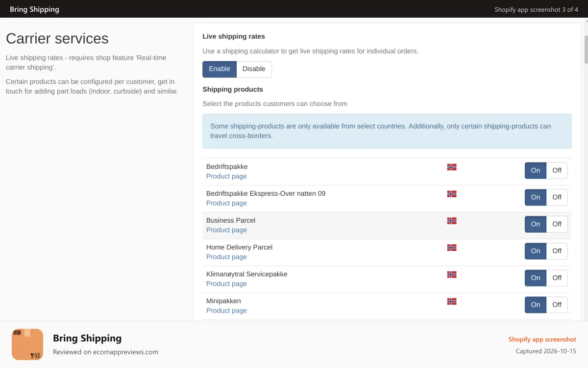Turn Bedriftspakke On
This screenshot has width=588, height=368.
536,170
